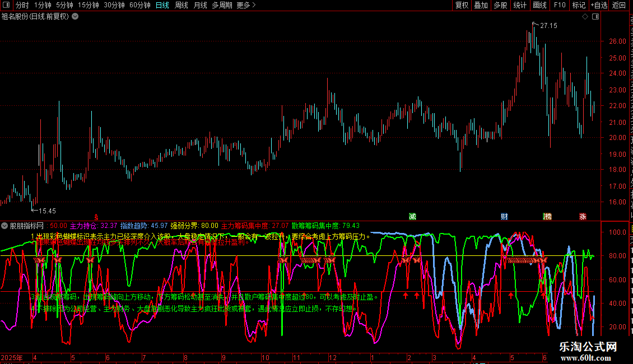633x364 pixels.
Task: Open the 榜 event marker
Action: coord(547,217)
